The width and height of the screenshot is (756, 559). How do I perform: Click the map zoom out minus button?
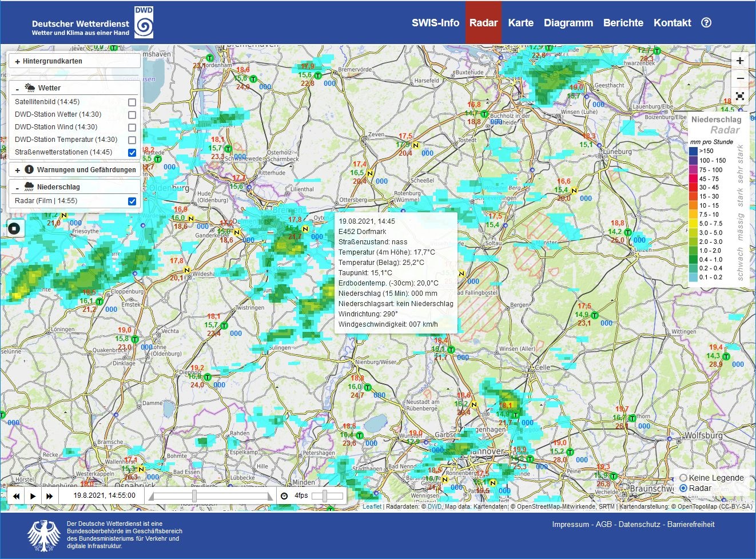click(739, 78)
